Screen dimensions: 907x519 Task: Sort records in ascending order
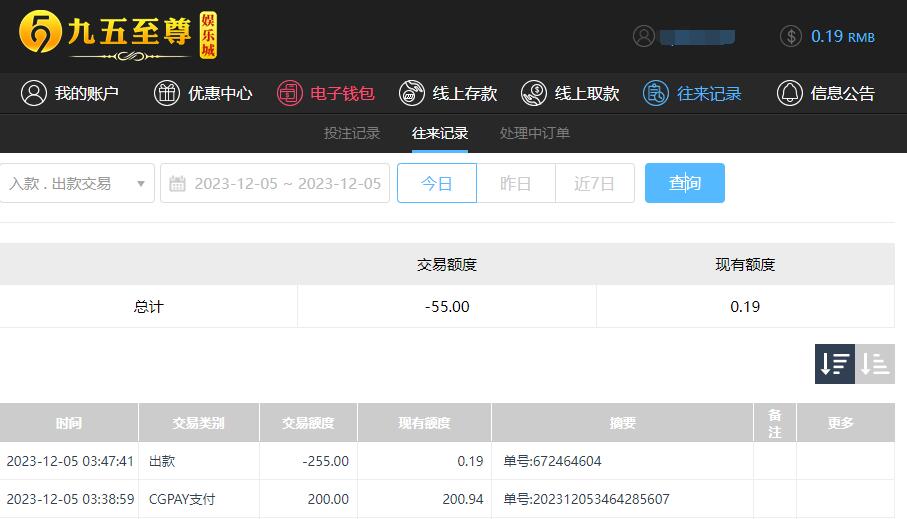[x=875, y=364]
